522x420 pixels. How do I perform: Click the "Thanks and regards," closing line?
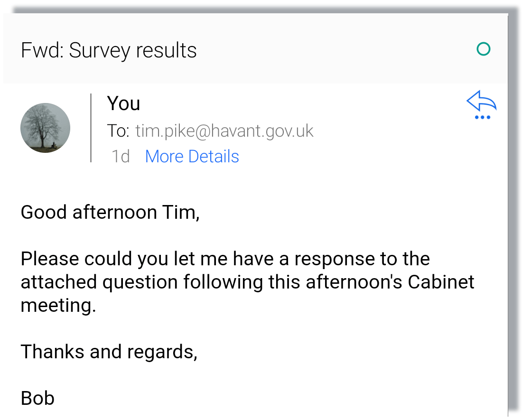109,352
